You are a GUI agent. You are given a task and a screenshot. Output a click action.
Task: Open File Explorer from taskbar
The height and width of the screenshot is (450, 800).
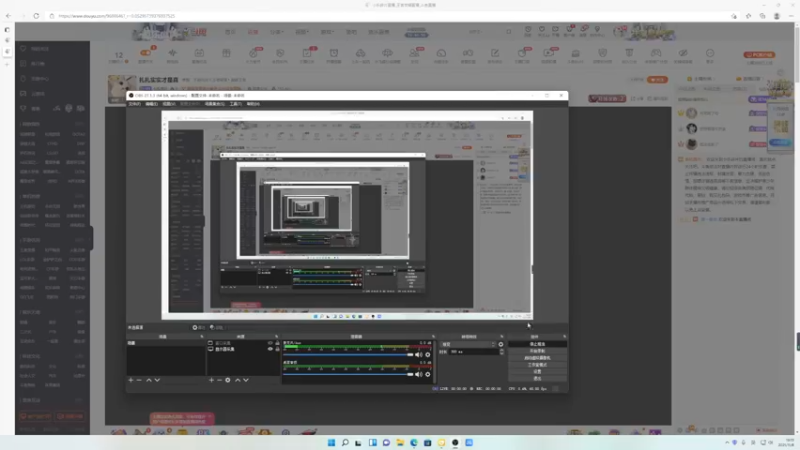[400, 442]
